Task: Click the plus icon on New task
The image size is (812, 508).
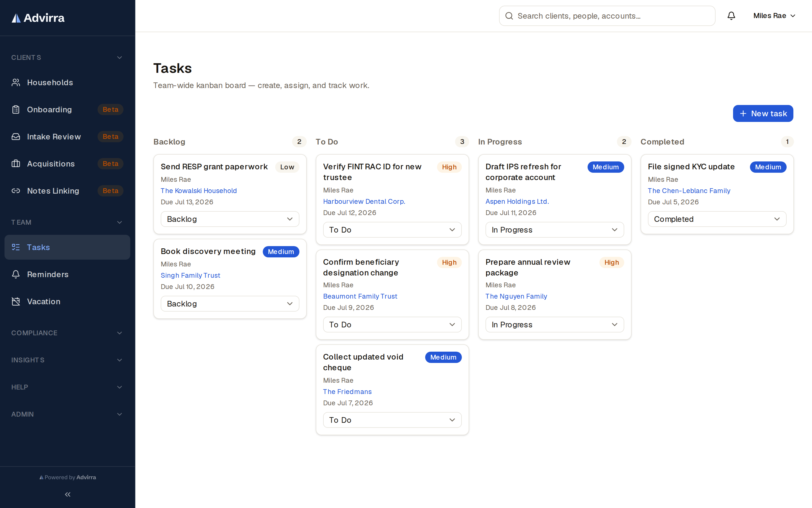Action: [x=743, y=113]
